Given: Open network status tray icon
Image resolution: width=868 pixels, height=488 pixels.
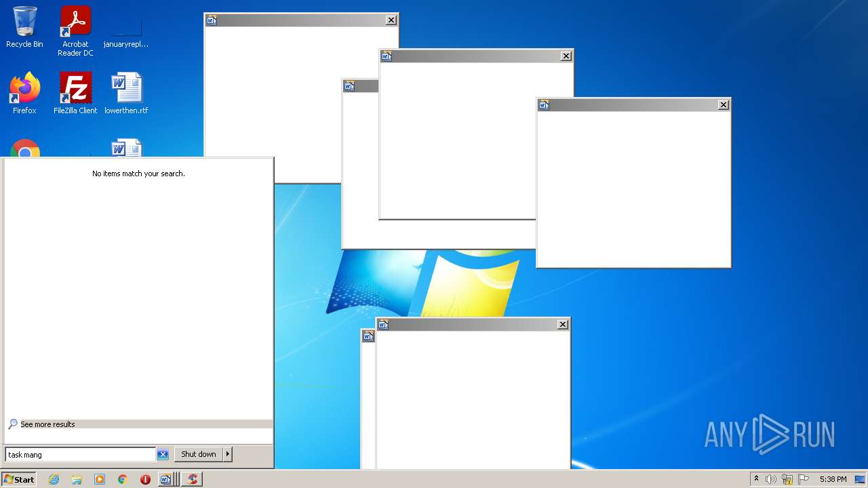Looking at the screenshot, I should (x=787, y=479).
